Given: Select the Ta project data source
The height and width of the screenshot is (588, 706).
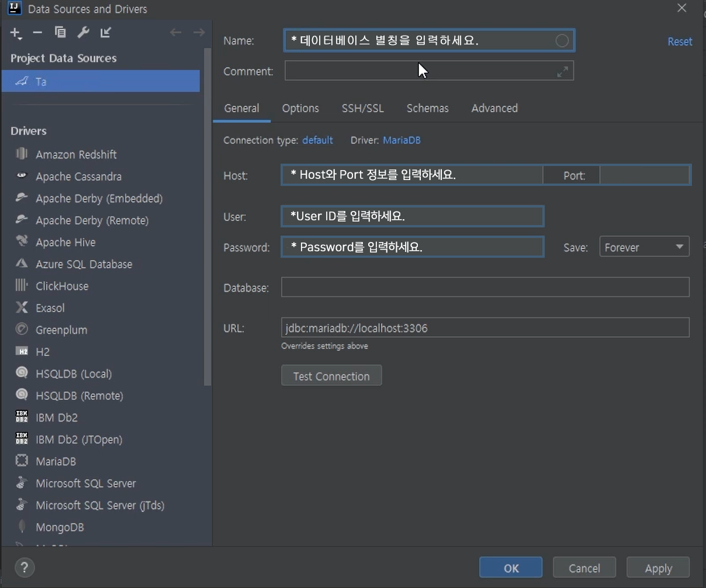Looking at the screenshot, I should point(101,81).
